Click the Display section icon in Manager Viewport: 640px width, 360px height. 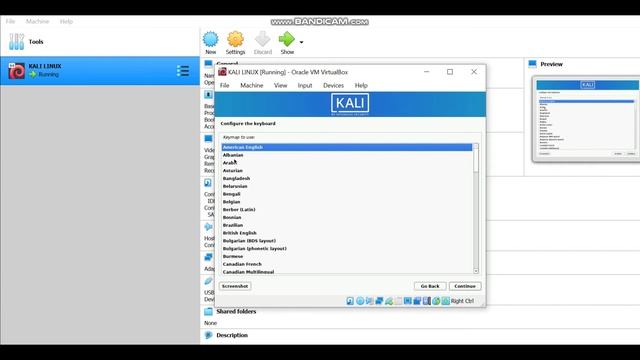tap(209, 139)
